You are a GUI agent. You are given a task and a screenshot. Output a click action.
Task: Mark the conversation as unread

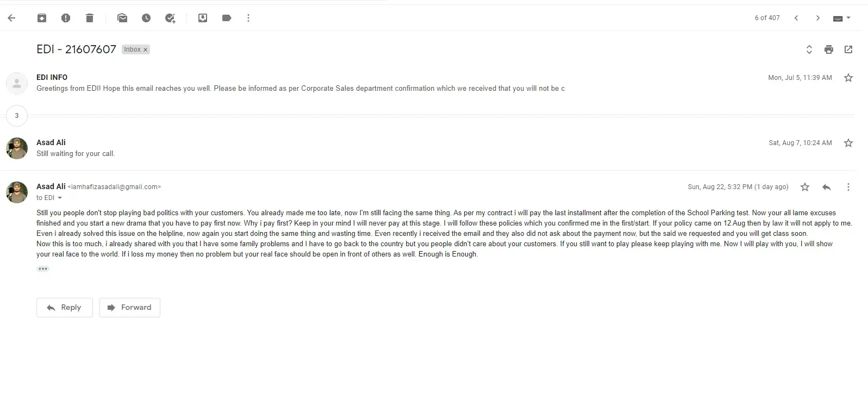(x=122, y=18)
